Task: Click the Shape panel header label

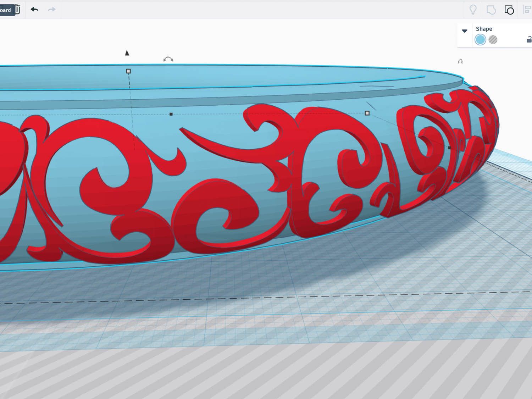Action: 484,29
